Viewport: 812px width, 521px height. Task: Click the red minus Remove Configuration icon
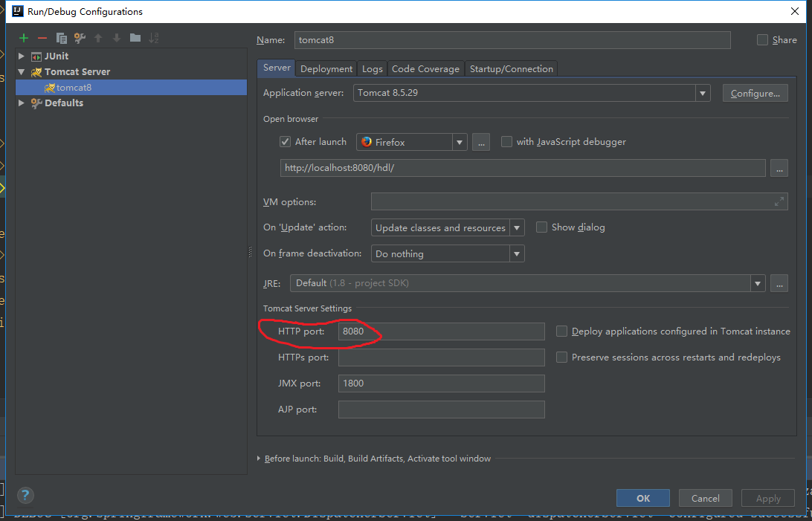tap(42, 38)
